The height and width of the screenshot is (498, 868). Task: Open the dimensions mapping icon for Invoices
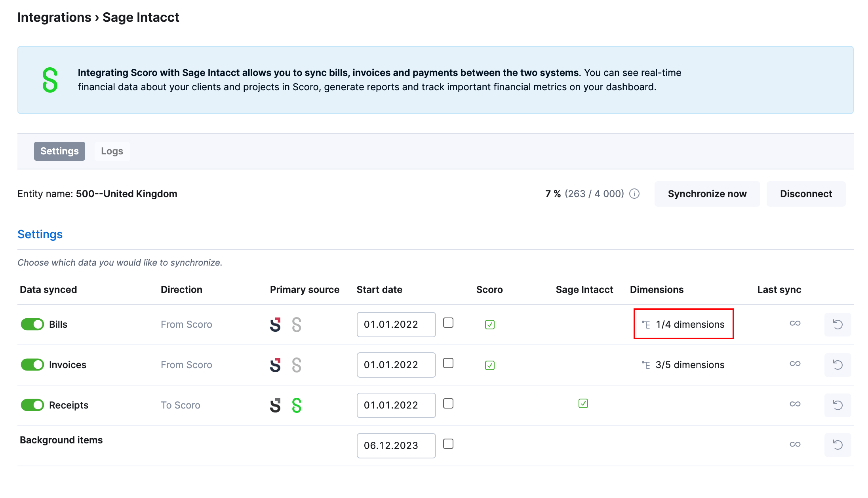coord(645,365)
